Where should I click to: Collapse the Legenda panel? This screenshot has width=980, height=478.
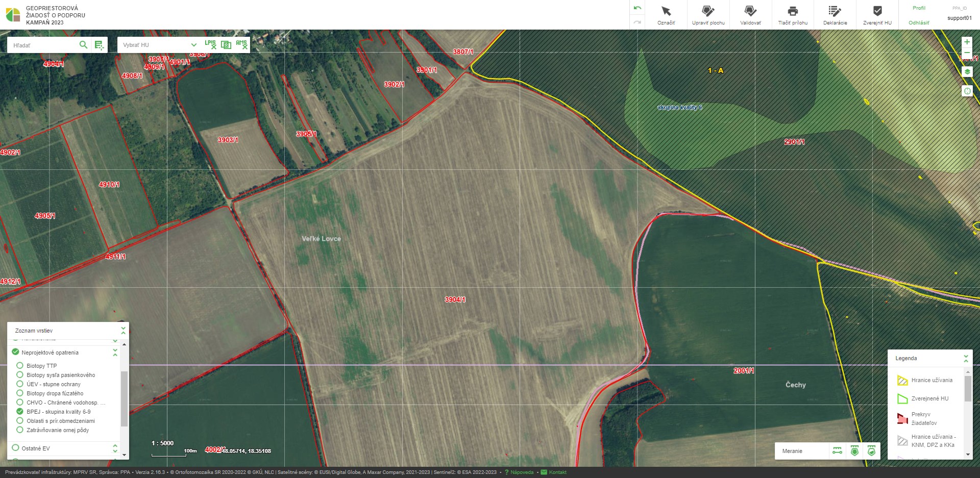click(x=966, y=358)
